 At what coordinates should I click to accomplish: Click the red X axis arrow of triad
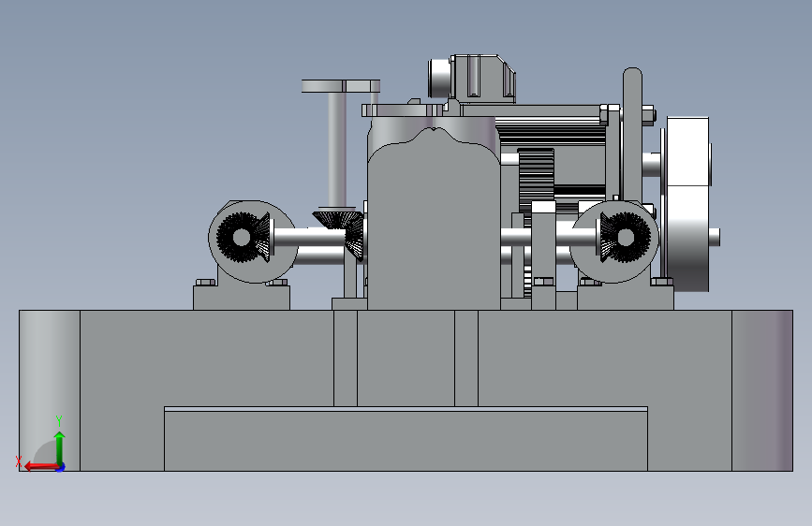[x=40, y=466]
